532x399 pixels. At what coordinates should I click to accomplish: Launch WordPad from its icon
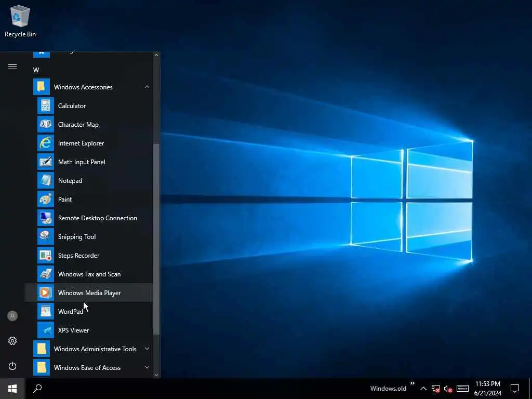(46, 311)
